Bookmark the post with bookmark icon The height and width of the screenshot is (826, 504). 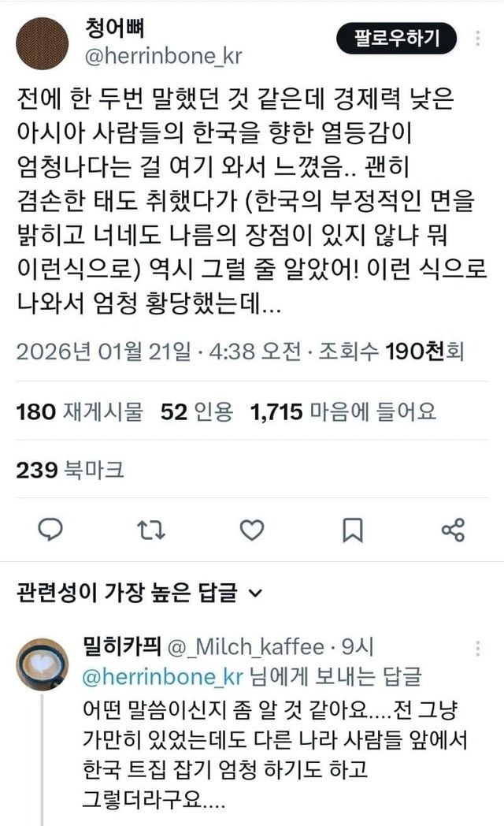click(353, 530)
